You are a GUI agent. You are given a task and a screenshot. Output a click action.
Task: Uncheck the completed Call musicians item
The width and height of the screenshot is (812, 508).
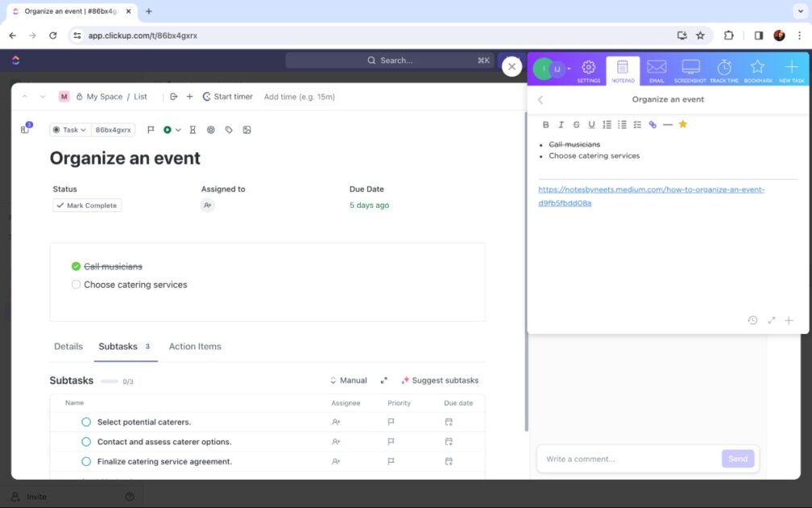click(x=76, y=265)
